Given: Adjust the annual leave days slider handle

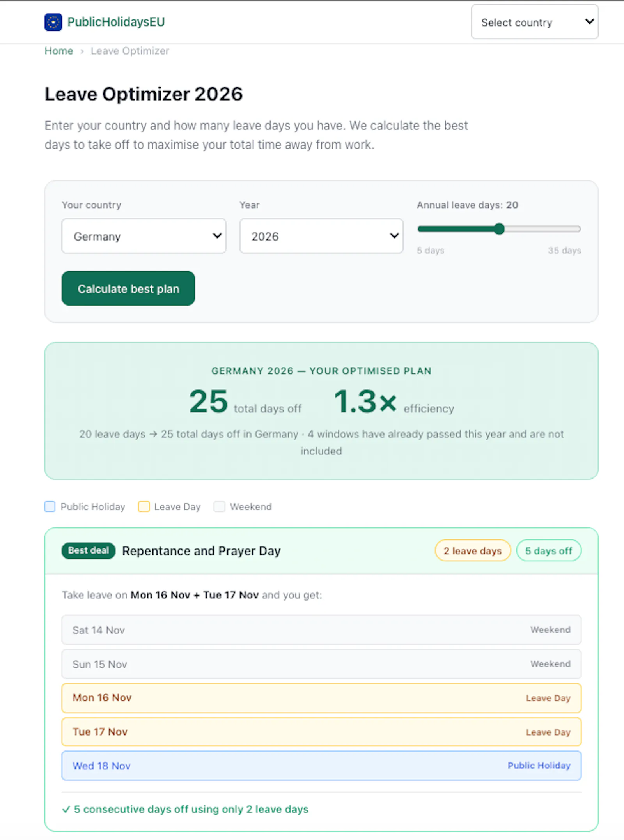Looking at the screenshot, I should tap(499, 229).
